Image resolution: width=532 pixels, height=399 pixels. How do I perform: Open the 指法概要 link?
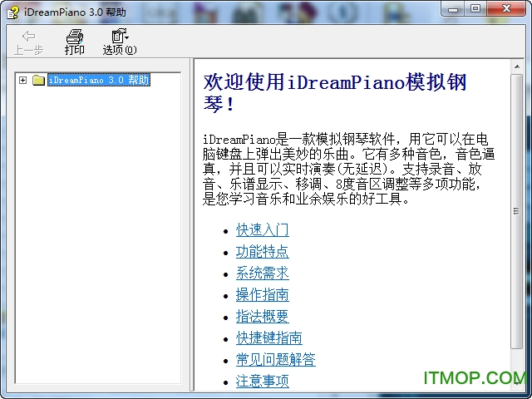click(263, 316)
